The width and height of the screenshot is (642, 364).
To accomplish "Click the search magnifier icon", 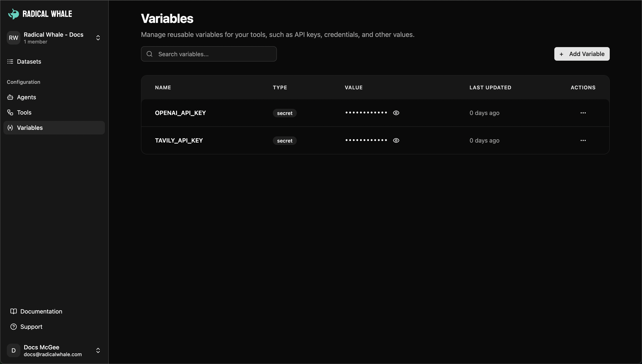I will pos(149,54).
